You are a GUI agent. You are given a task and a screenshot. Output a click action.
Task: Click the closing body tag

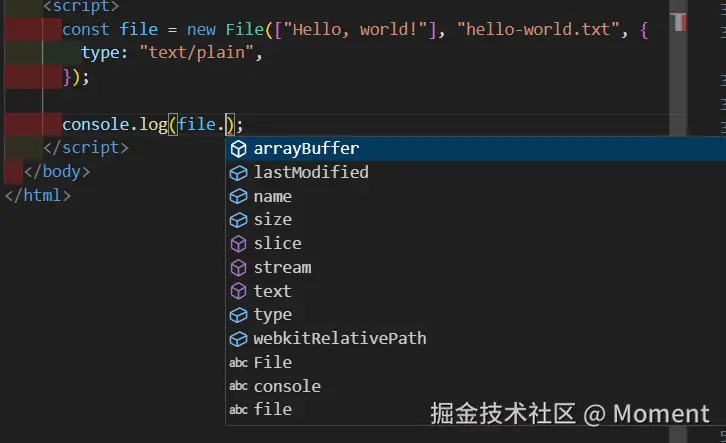tap(57, 172)
